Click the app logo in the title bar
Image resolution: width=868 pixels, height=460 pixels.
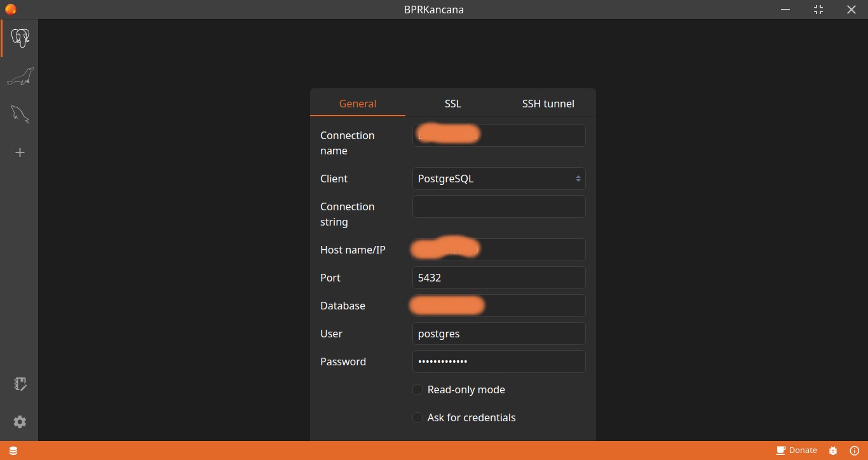[11, 9]
